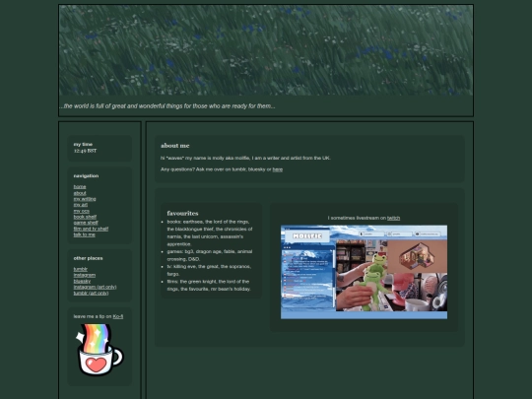Screen dimensions: 532x399
Task: Click the tv favourites list item
Action: click(x=210, y=270)
